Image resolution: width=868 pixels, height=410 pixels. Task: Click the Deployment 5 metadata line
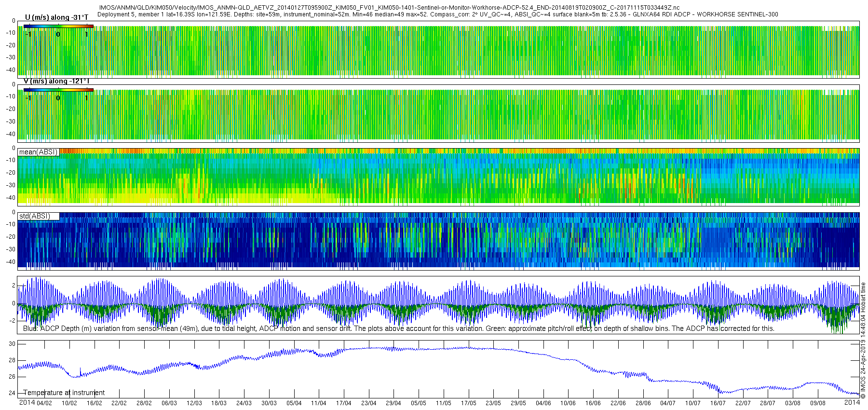click(437, 14)
